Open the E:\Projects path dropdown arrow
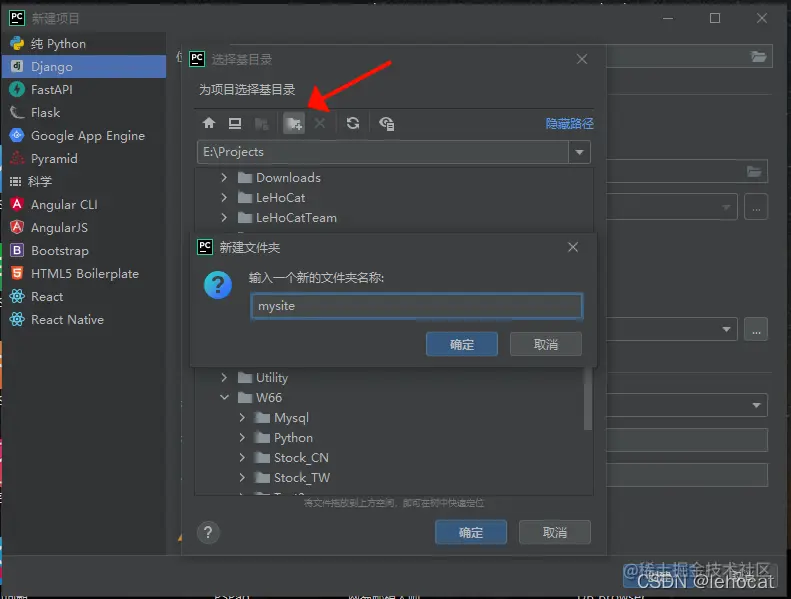This screenshot has height=599, width=791. click(580, 152)
